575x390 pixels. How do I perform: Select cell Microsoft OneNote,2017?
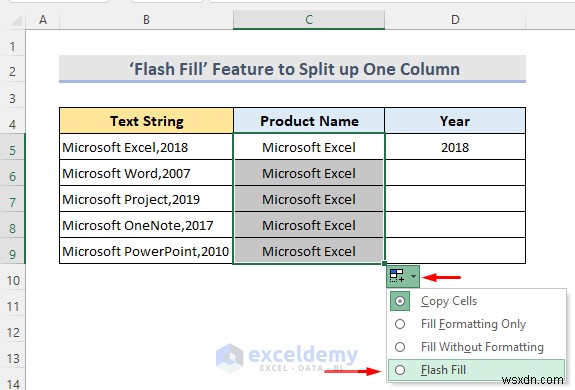[146, 225]
